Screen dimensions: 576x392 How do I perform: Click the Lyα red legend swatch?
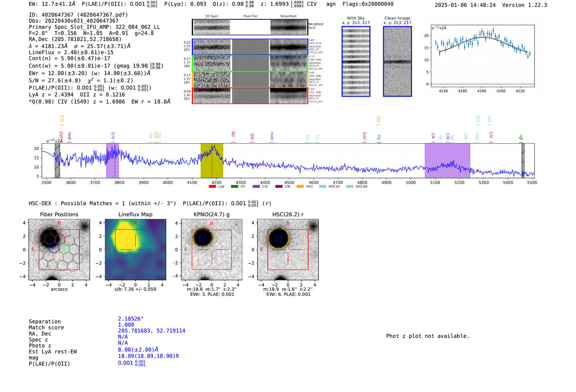(212, 186)
